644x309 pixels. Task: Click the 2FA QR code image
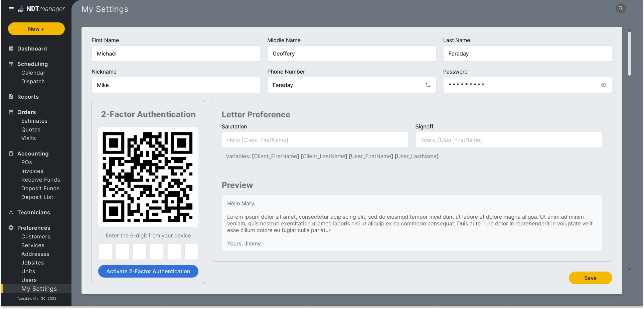tap(148, 177)
